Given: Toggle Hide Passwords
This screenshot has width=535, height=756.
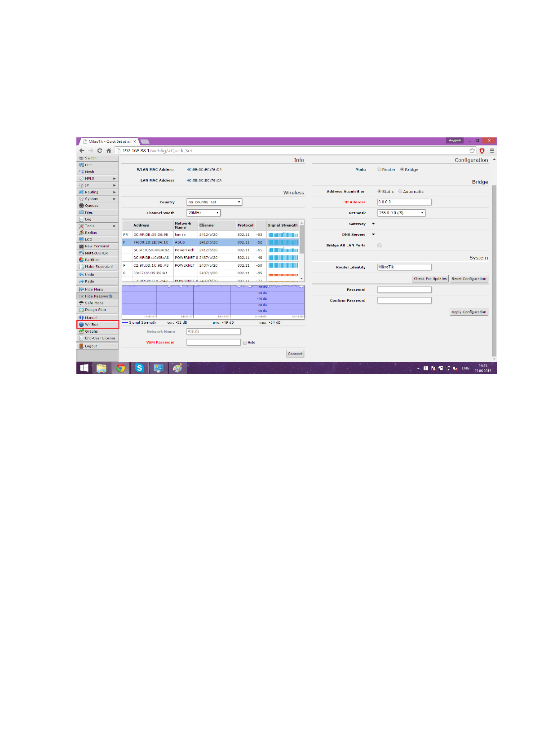Looking at the screenshot, I should coord(97,296).
